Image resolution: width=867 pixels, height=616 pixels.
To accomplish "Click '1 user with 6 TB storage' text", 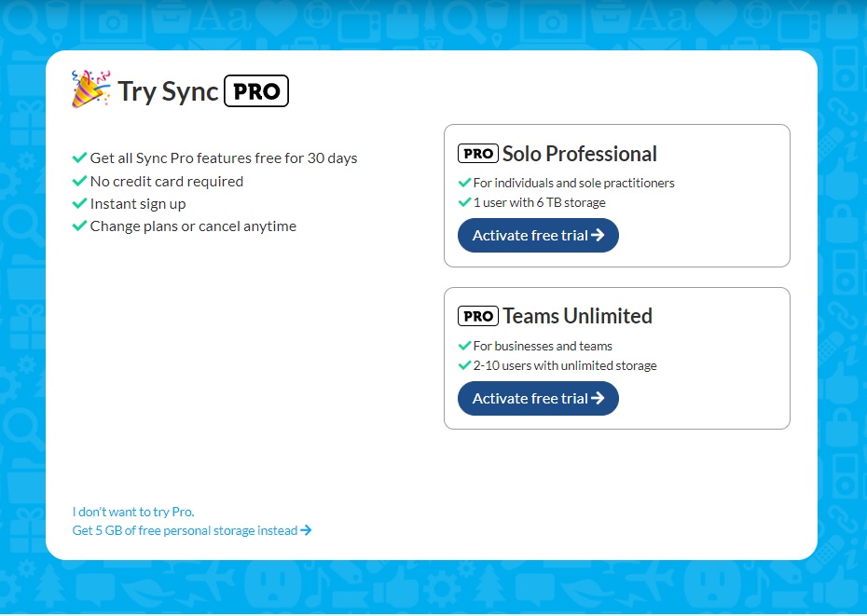I will pos(539,202).
